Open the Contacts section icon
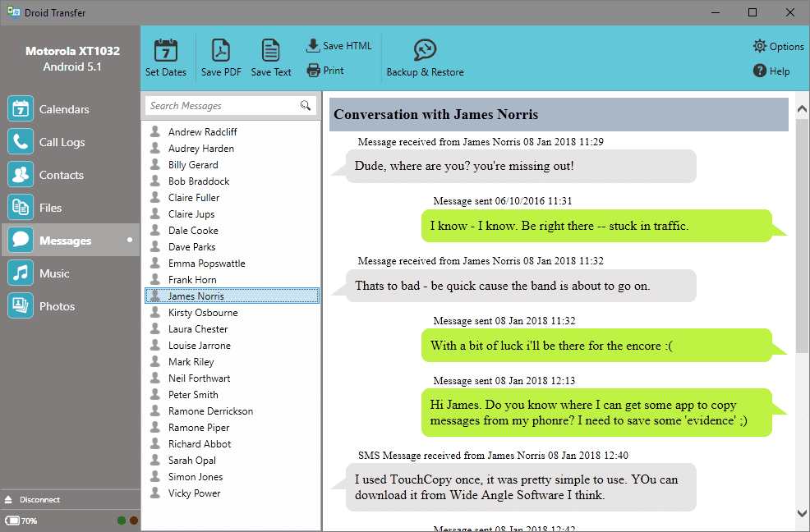Screen dimensions: 810x532 pos(21,175)
